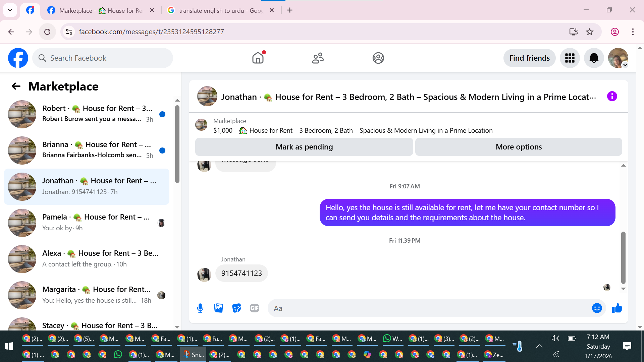The image size is (644, 362).
Task: Show hidden system tray icons
Action: tap(539, 346)
